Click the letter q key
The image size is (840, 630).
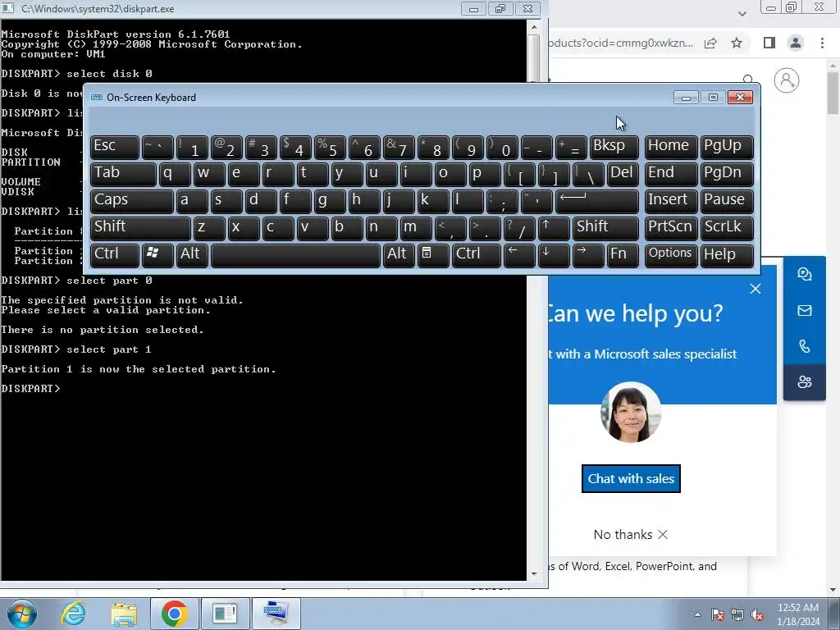[175, 174]
